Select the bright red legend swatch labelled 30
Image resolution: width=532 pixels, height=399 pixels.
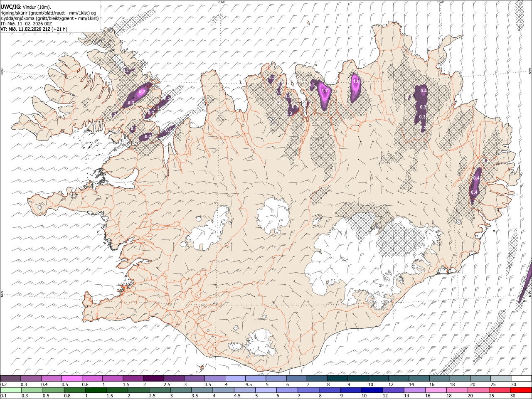point(521,390)
